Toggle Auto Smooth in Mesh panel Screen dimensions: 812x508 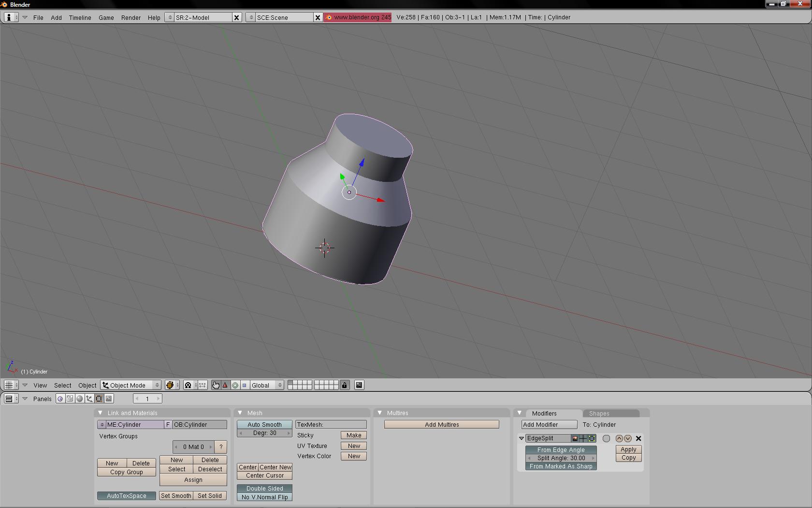(x=264, y=424)
